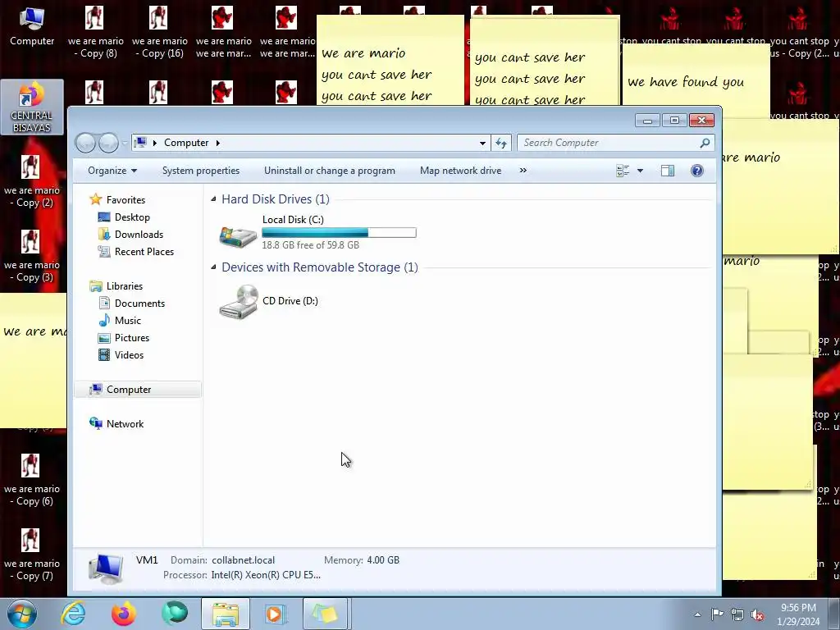Open Windows Media Player from taskbar
This screenshot has height=630, width=840.
[x=276, y=614]
